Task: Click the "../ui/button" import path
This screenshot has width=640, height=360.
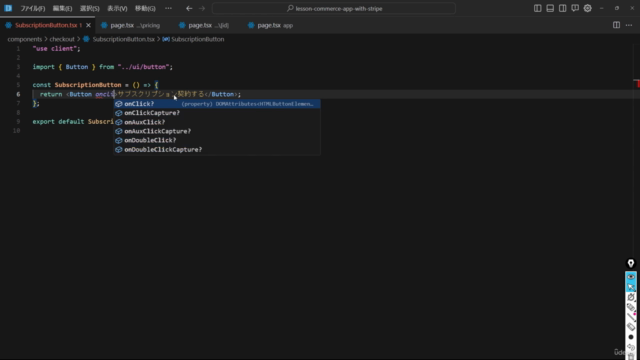Action: (143, 67)
